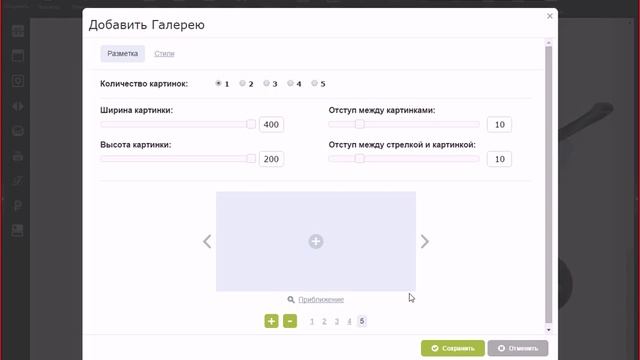Click the slider-arrows icon in the editor sidebar
This screenshot has height=360, width=640.
(18, 106)
